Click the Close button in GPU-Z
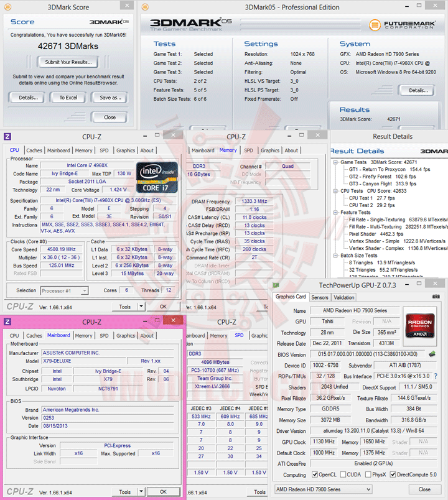The width and height of the screenshot is (448, 500). pyautogui.click(x=424, y=489)
